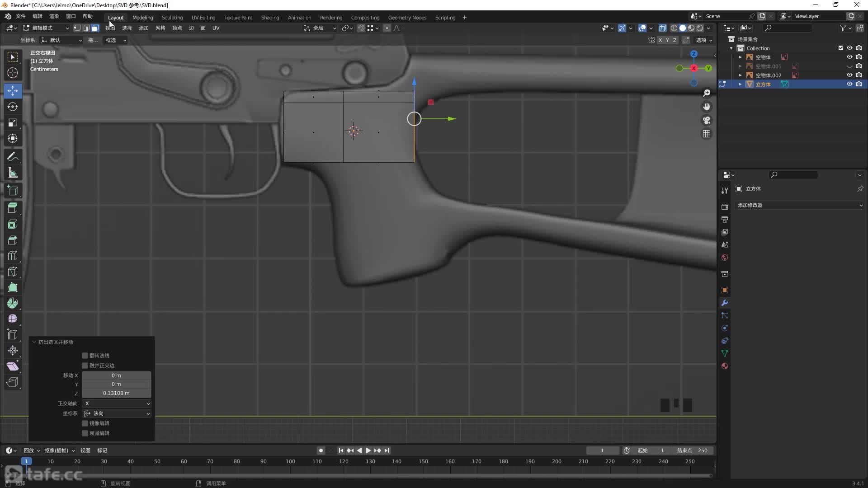Viewport: 868px width, 488px height.
Task: Switch orthographic/perspective grid icon
Action: [707, 134]
